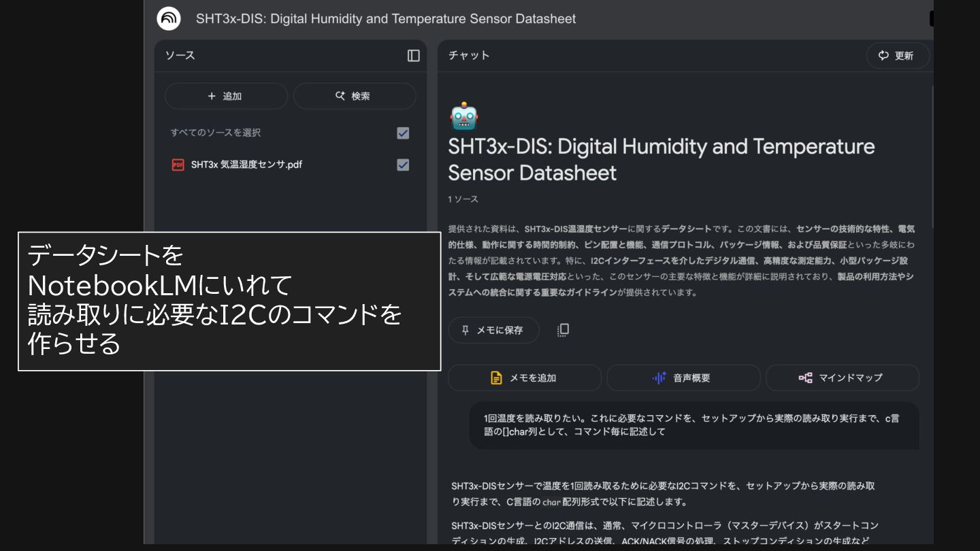Click the response text starting SHT3x-DISセンサーで温度

pos(664,494)
